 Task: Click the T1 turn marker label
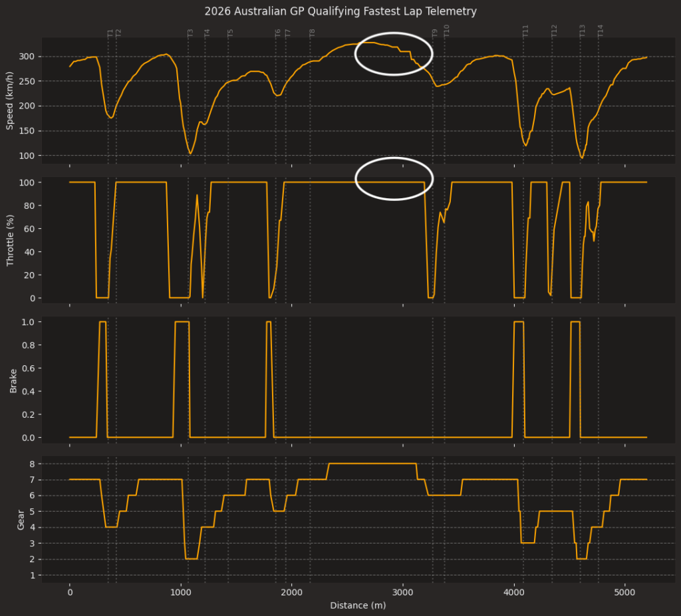click(x=110, y=33)
